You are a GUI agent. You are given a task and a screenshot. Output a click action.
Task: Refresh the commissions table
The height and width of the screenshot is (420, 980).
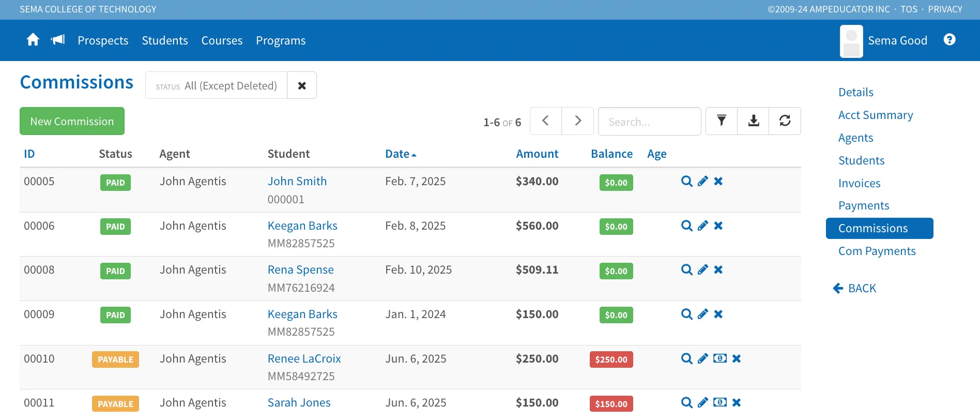[785, 121]
